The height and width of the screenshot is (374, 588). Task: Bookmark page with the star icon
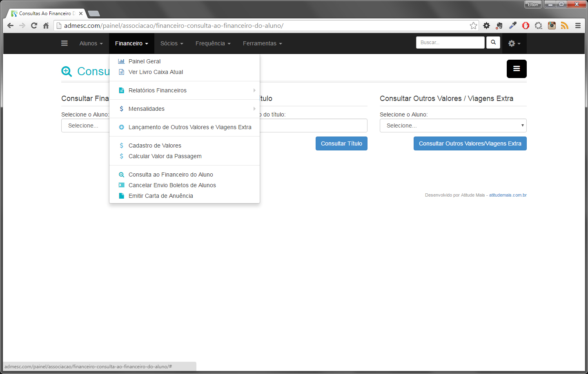(473, 26)
